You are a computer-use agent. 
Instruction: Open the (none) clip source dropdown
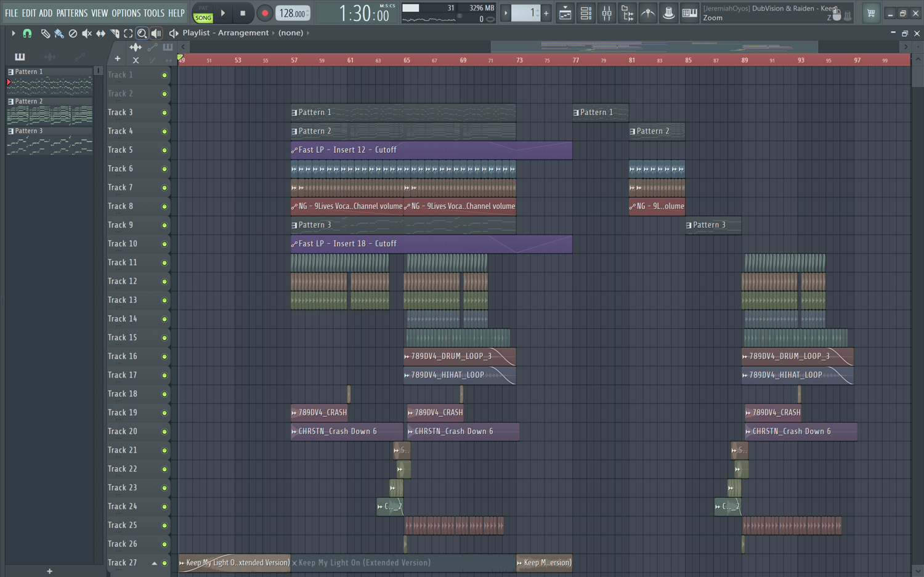pyautogui.click(x=291, y=33)
